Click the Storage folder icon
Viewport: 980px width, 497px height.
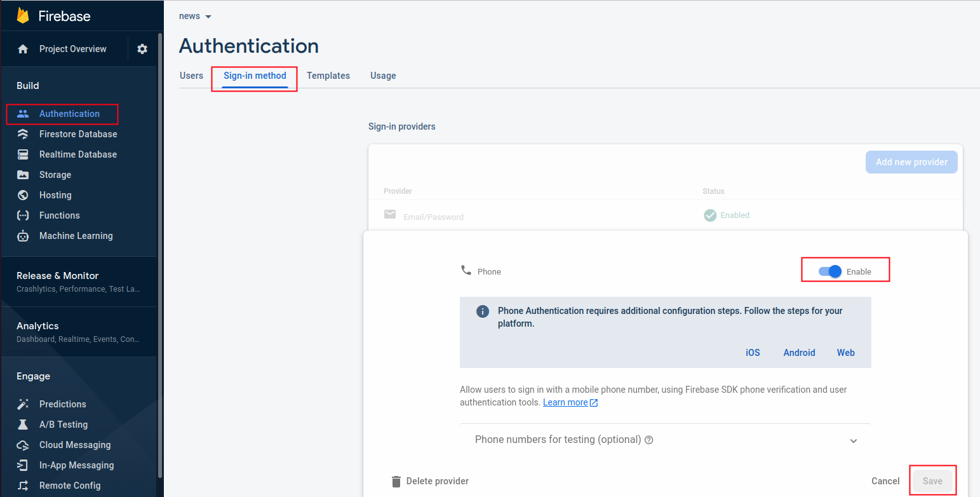23,175
